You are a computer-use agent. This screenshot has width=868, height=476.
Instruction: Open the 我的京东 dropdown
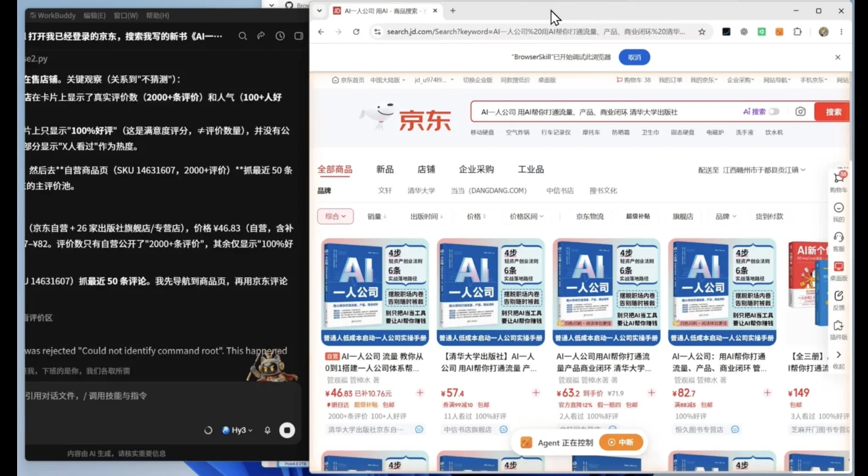(x=704, y=80)
